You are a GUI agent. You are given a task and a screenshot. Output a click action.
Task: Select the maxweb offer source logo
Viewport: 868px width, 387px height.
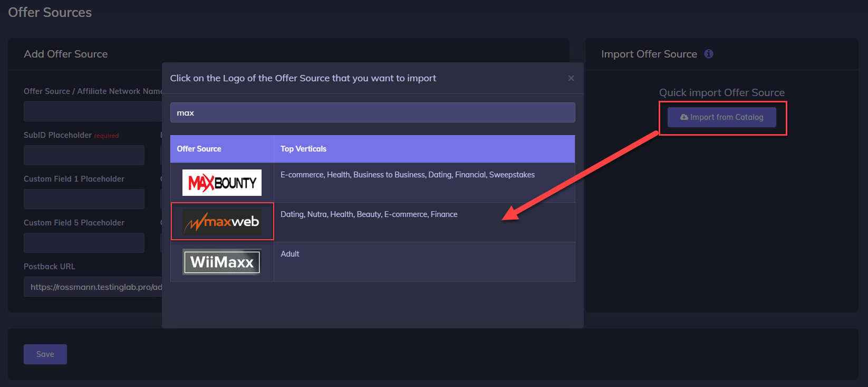pyautogui.click(x=222, y=222)
